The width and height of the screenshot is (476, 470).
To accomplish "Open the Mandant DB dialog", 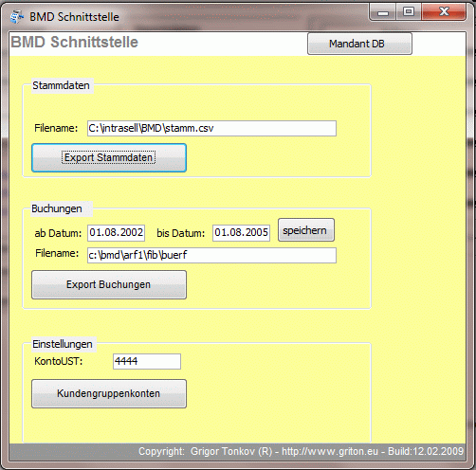I will (359, 44).
